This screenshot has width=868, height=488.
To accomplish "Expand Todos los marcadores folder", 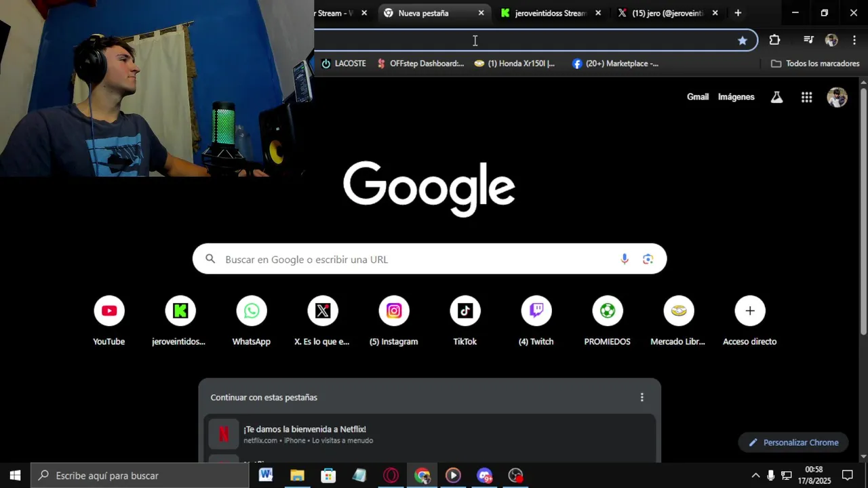I will [815, 64].
